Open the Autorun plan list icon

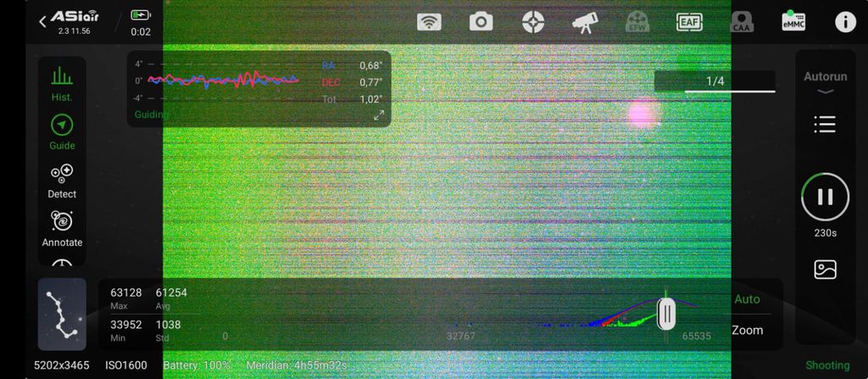[x=825, y=125]
